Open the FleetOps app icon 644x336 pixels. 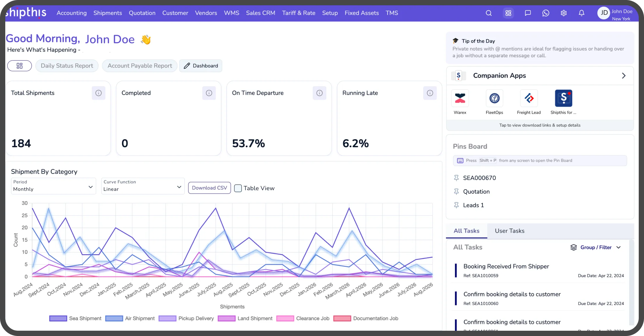(x=494, y=98)
